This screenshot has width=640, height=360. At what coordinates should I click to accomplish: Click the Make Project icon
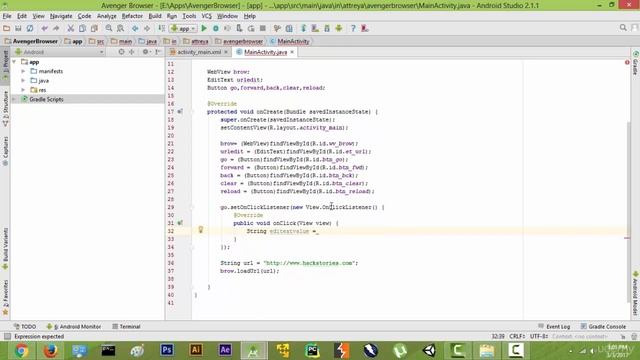click(162, 28)
